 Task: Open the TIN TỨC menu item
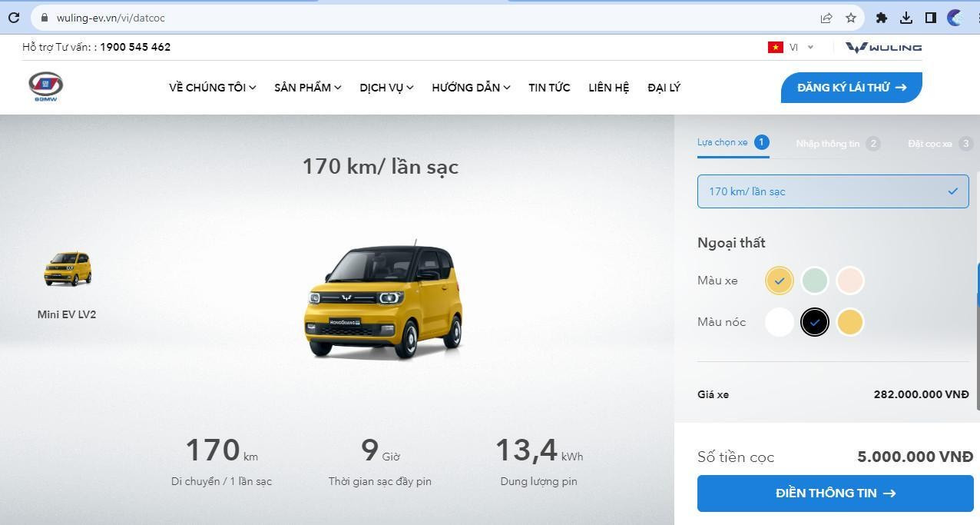[549, 88]
